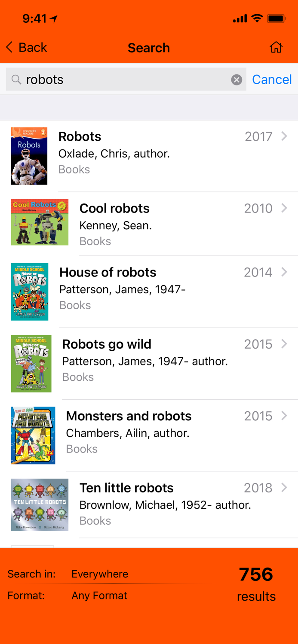Expand the Robots 2017 result details
The image size is (298, 644).
[285, 136]
